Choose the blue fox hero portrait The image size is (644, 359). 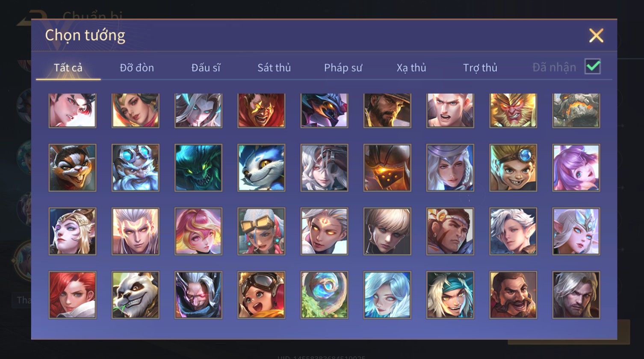tap(261, 167)
